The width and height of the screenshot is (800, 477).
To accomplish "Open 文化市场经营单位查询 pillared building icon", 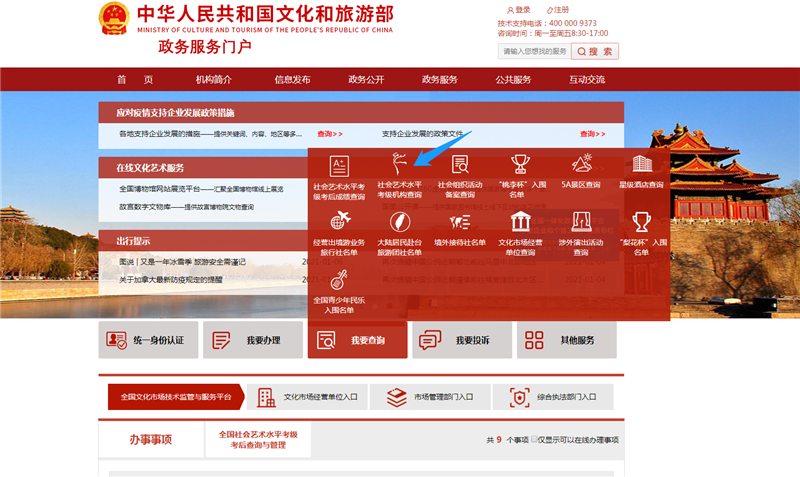I will 520,221.
